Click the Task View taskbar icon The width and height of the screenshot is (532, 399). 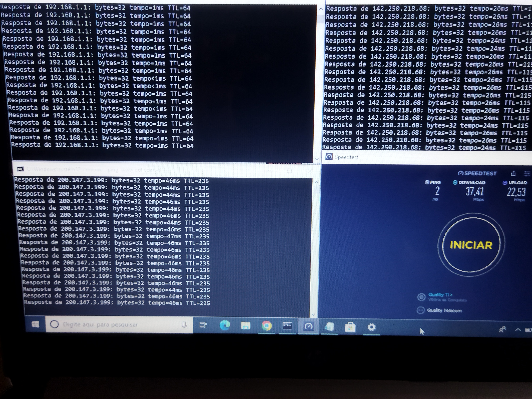point(203,325)
